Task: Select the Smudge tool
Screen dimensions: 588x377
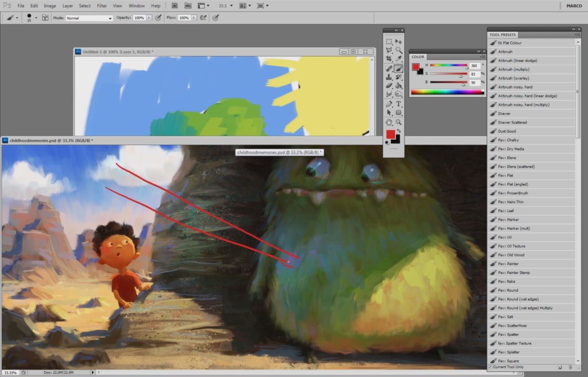Action: pyautogui.click(x=389, y=94)
